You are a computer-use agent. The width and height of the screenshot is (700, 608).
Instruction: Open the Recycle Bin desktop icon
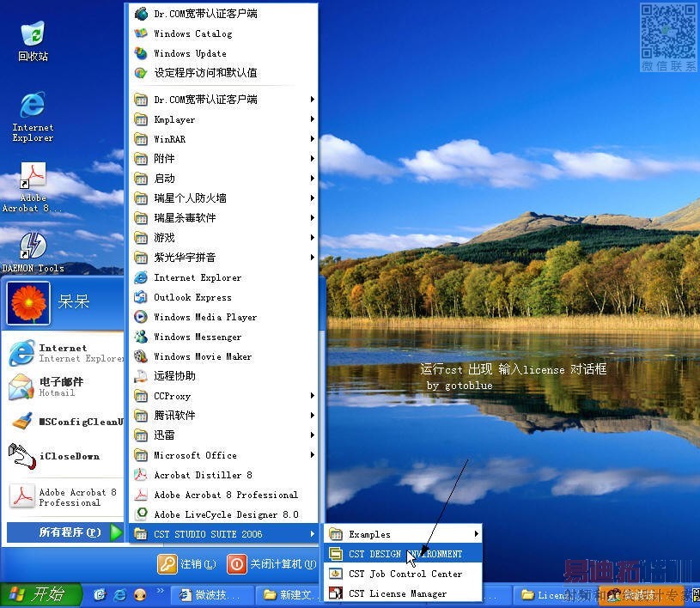[33, 36]
